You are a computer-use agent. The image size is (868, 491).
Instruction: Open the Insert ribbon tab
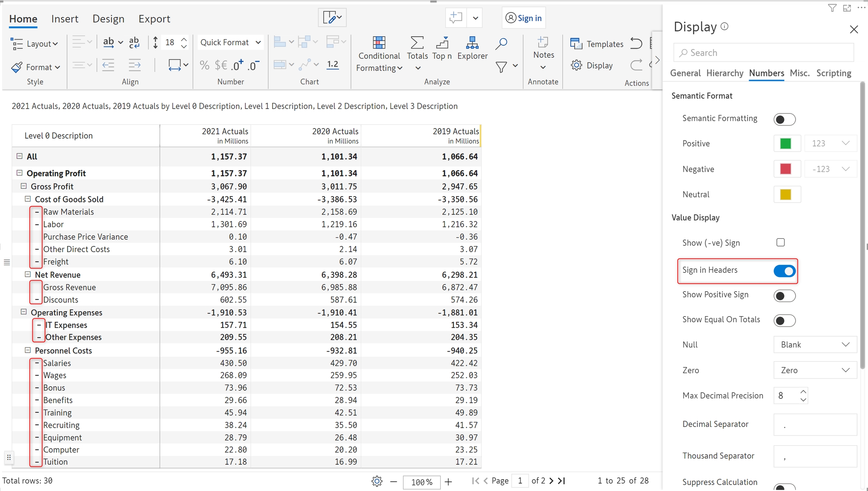[65, 18]
